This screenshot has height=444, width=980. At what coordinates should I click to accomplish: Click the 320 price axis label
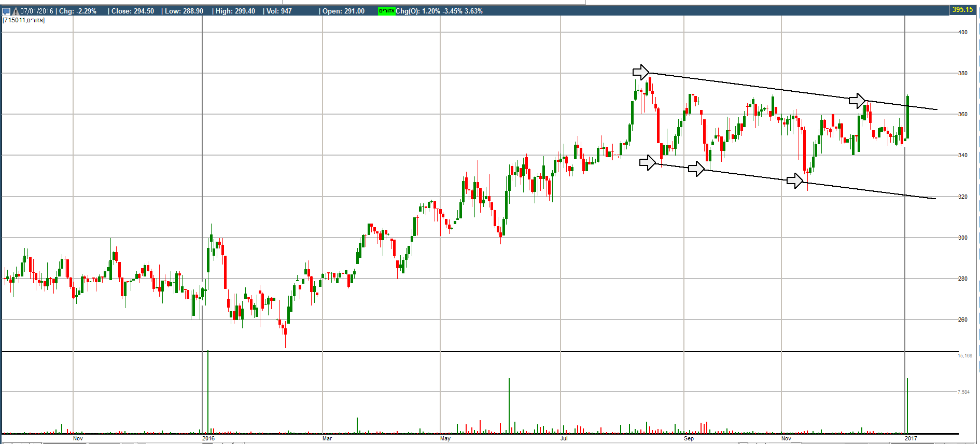[963, 197]
